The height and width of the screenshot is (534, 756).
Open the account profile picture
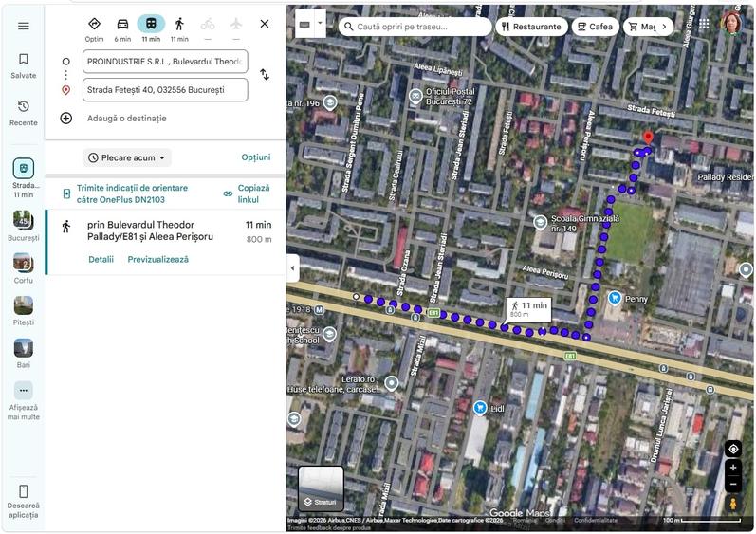(x=731, y=23)
